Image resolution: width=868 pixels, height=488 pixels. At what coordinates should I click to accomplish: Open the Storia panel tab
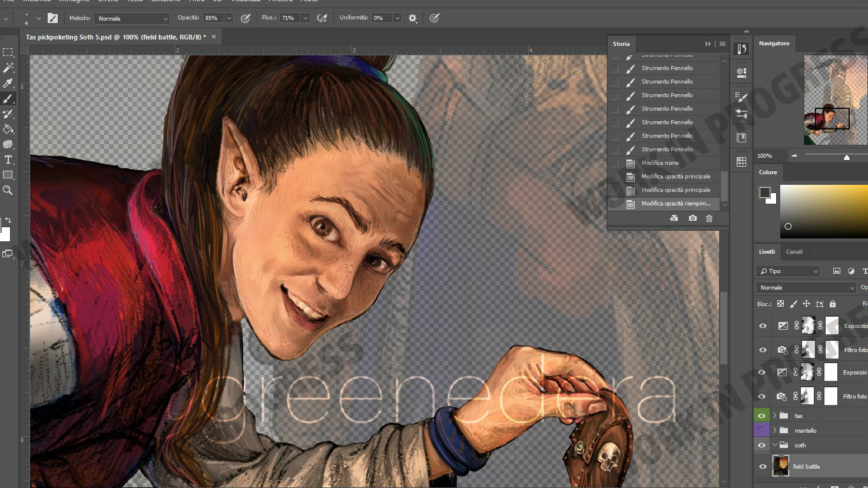621,44
